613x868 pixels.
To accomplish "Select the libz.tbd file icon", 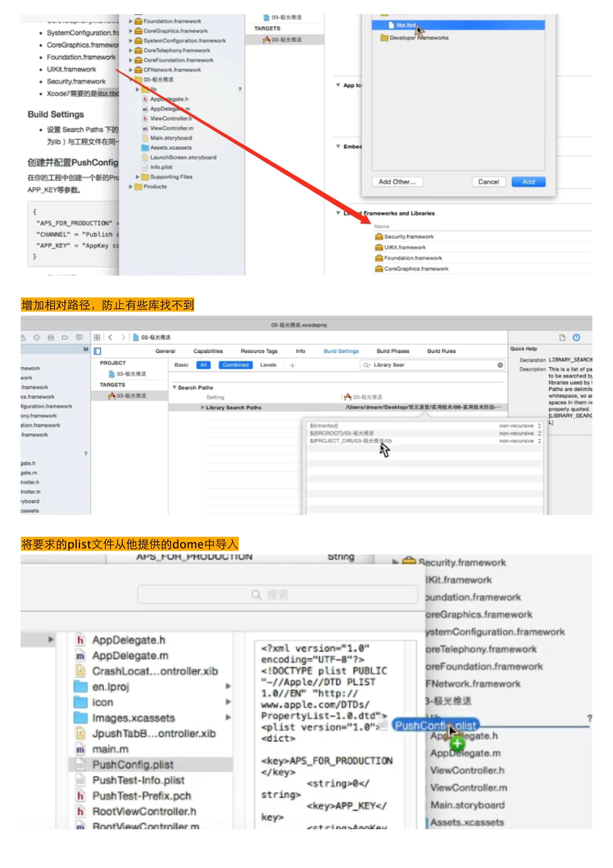I will 390,25.
